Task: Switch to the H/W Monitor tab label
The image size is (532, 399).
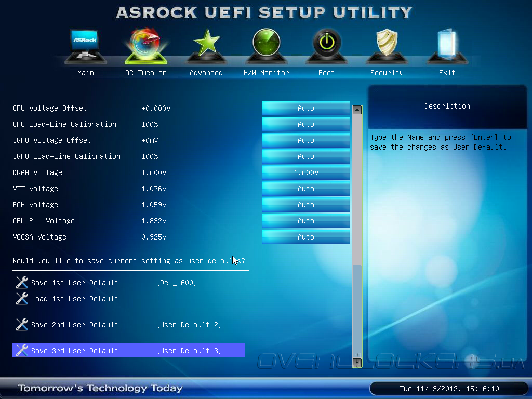Action: [267, 73]
